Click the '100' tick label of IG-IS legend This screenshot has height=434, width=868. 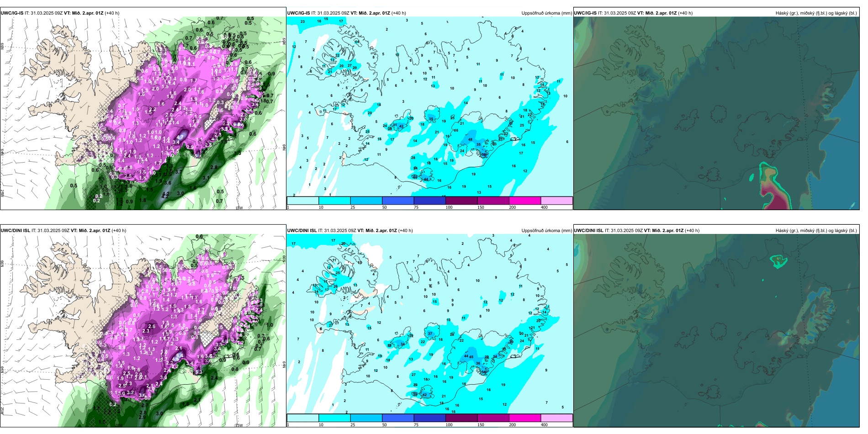click(449, 207)
